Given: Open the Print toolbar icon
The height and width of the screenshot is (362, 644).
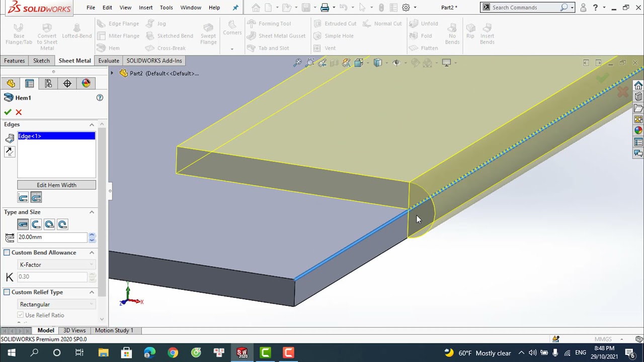Looking at the screenshot, I should pos(325,8).
